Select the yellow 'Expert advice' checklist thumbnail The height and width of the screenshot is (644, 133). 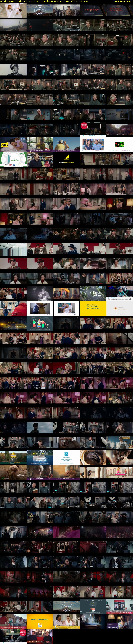(x=93, y=308)
